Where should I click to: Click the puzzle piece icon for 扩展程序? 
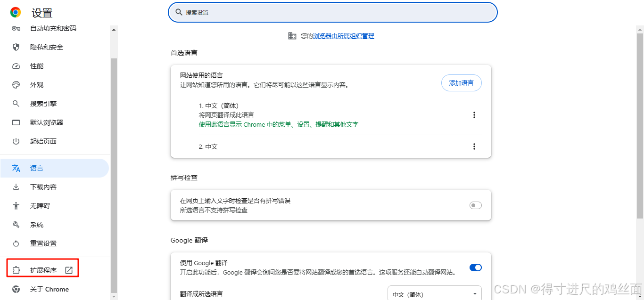pos(16,270)
